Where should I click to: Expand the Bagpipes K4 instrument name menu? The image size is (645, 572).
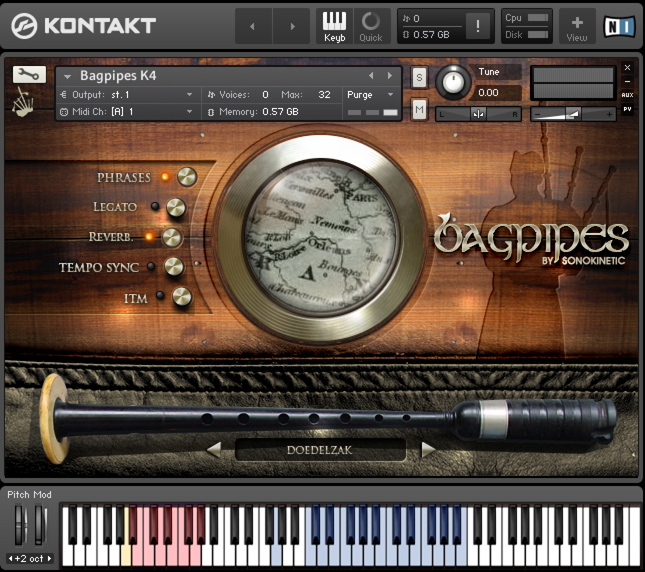68,76
